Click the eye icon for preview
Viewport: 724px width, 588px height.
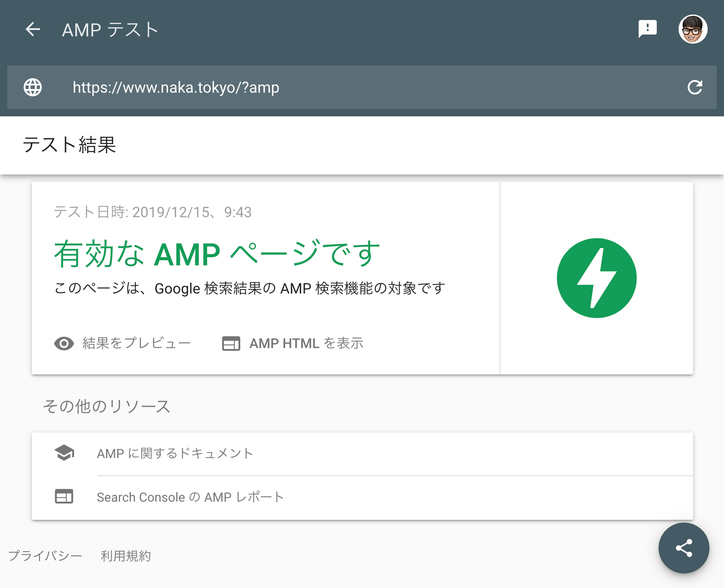click(x=64, y=344)
